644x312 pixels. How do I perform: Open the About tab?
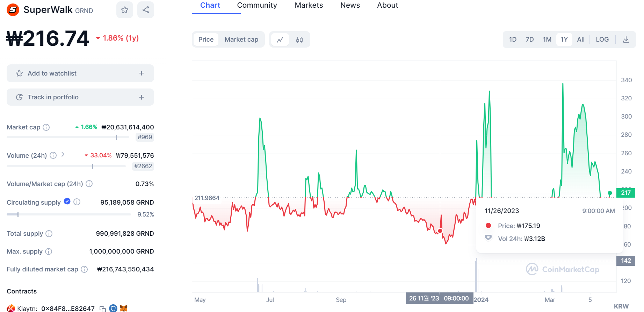(x=388, y=5)
